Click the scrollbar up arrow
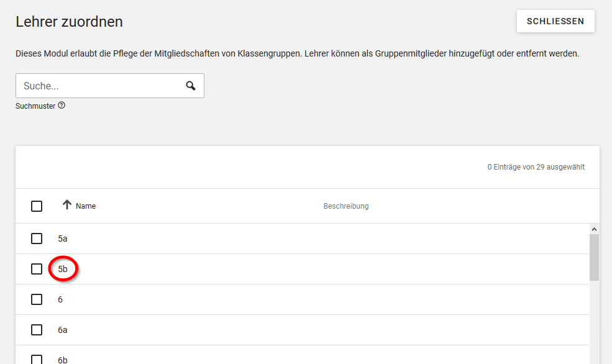The width and height of the screenshot is (612, 364). click(594, 229)
